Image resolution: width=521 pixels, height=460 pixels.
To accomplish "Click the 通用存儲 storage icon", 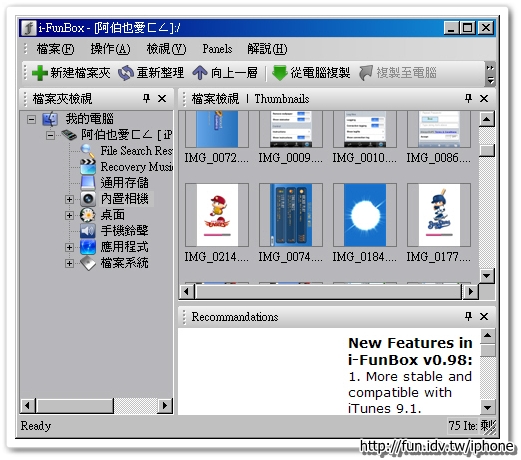I will tap(88, 182).
